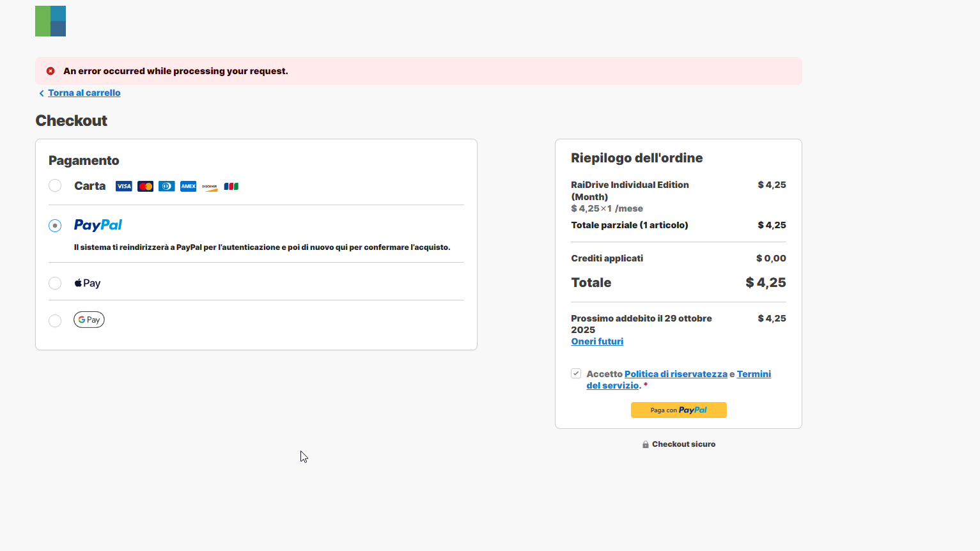980x551 pixels.
Task: Click the Diners Club card icon
Action: (x=167, y=187)
